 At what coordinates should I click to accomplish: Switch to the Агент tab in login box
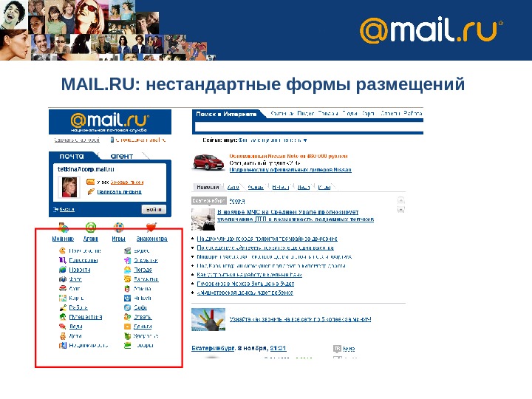[x=122, y=156]
